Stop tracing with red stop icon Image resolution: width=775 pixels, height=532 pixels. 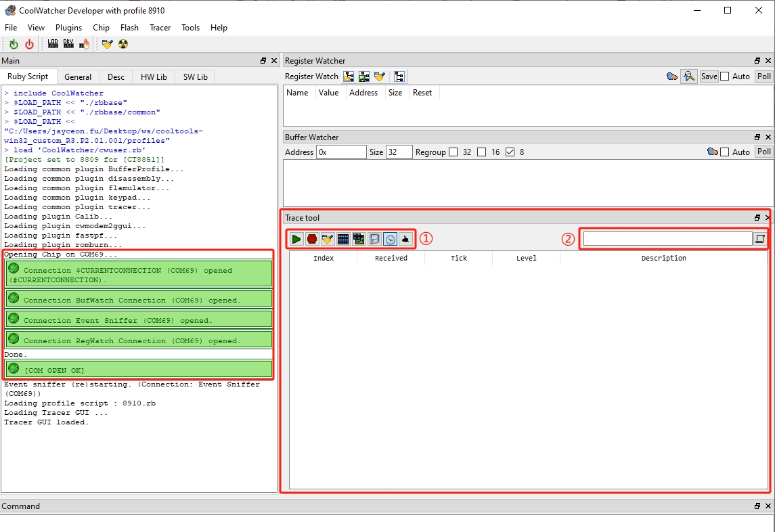(x=312, y=240)
